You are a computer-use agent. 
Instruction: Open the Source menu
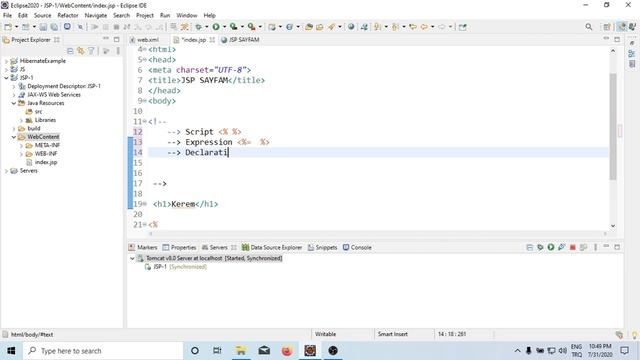click(42, 16)
